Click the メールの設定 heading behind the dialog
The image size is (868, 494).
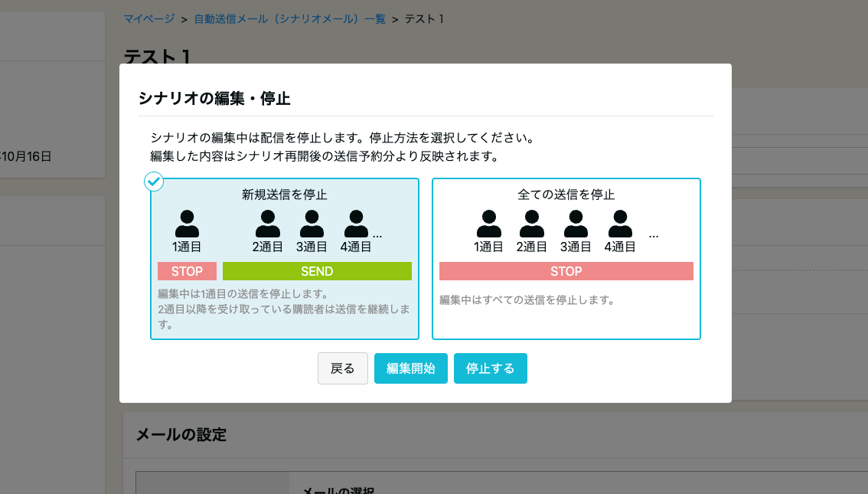pyautogui.click(x=181, y=435)
